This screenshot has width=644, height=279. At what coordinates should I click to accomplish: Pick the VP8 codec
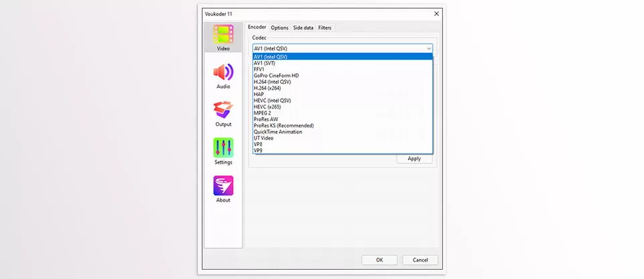343,144
